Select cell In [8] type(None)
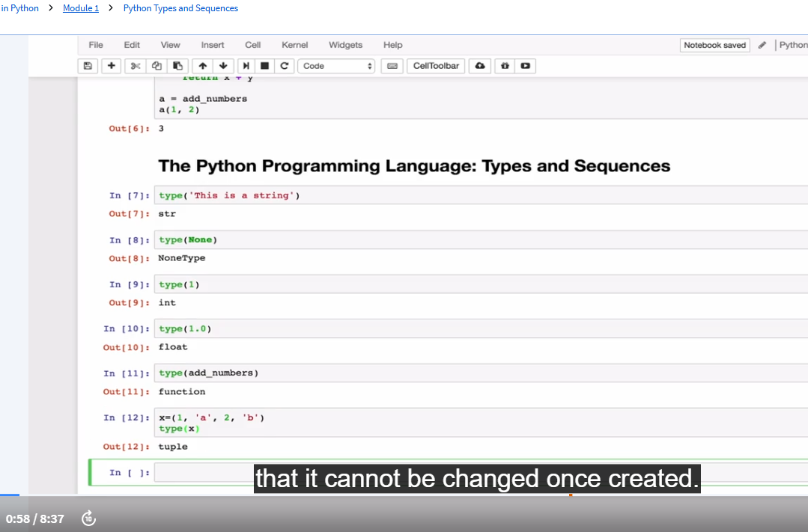 coord(481,239)
